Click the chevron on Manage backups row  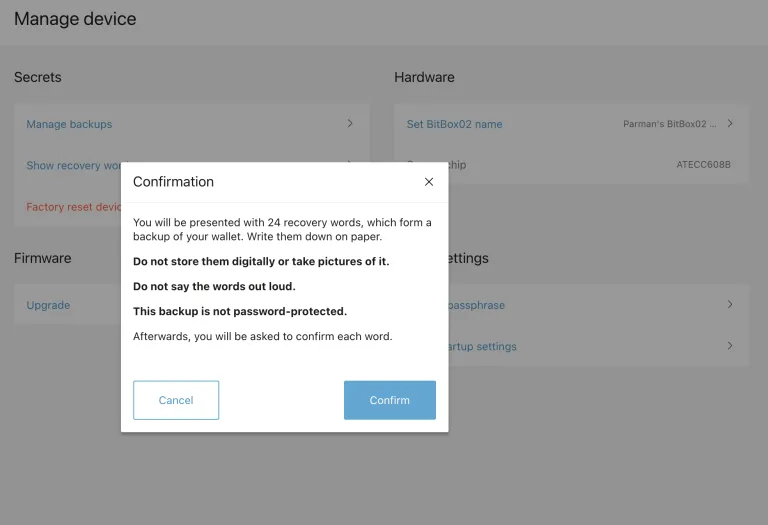tap(350, 124)
